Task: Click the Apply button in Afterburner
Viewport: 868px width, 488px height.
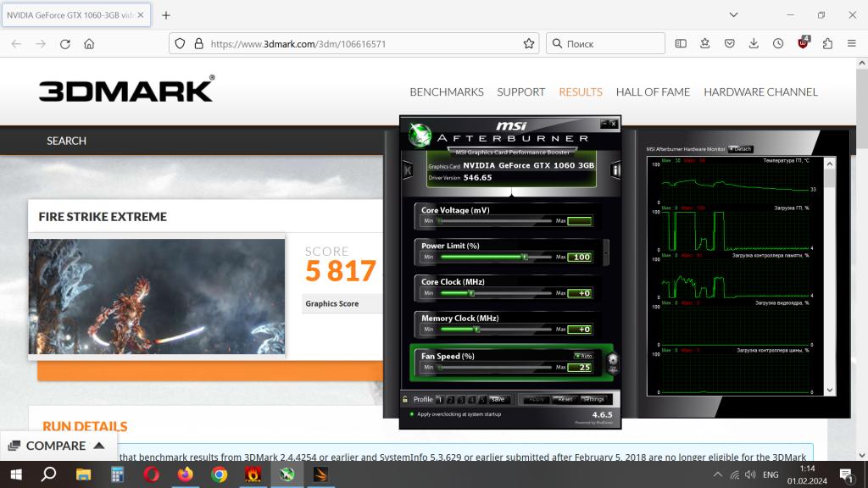Action: pyautogui.click(x=536, y=400)
